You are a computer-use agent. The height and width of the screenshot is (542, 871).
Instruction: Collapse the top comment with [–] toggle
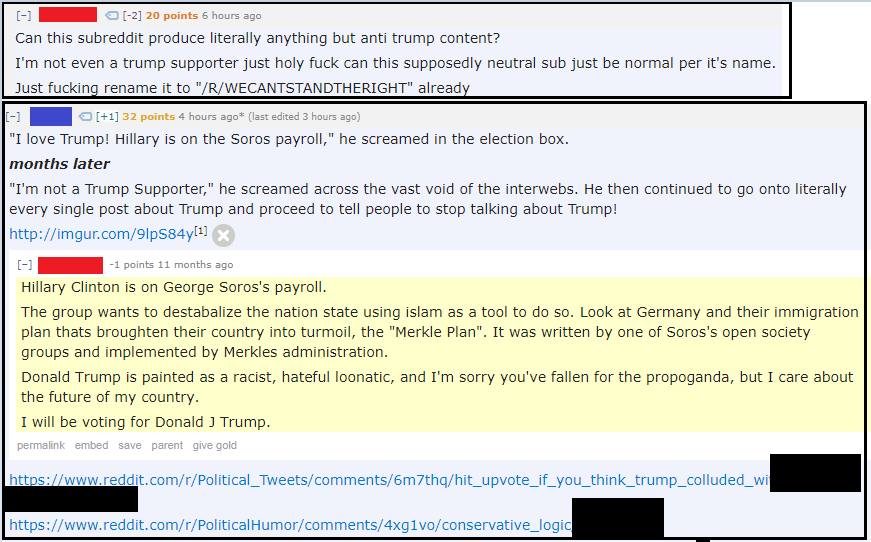(24, 16)
